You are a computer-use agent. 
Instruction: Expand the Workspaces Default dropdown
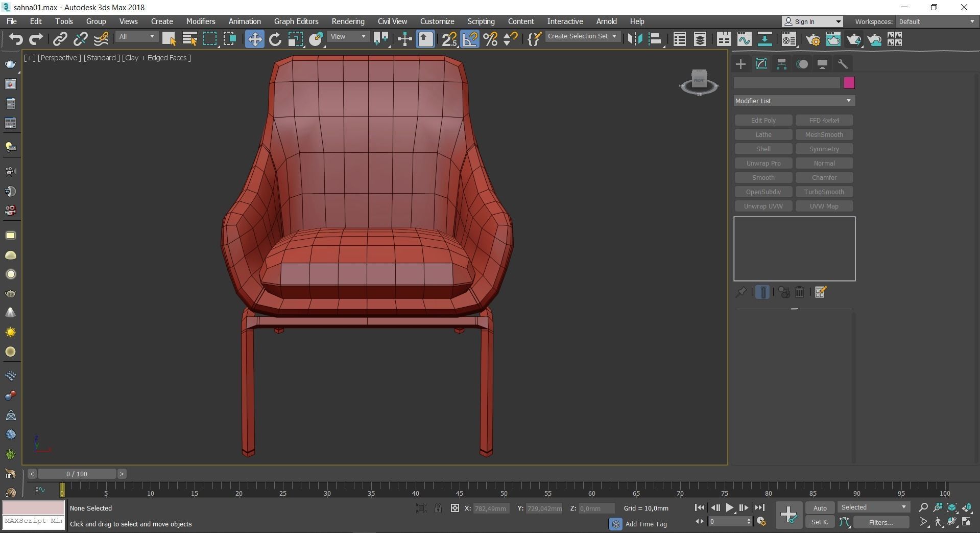936,21
